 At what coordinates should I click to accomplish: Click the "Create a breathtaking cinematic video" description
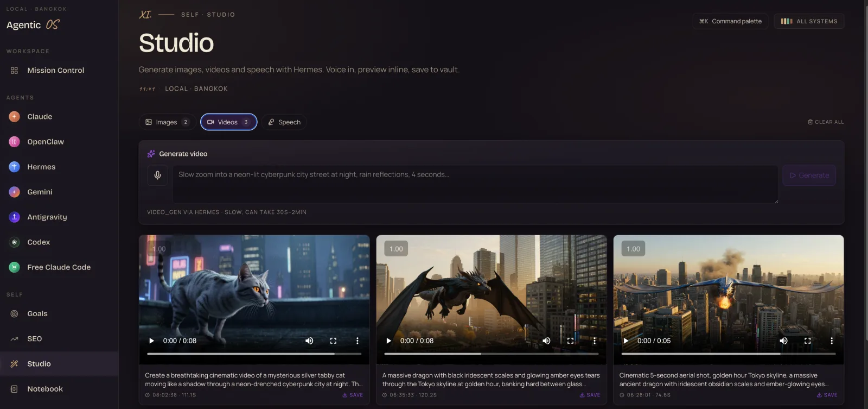click(x=254, y=380)
